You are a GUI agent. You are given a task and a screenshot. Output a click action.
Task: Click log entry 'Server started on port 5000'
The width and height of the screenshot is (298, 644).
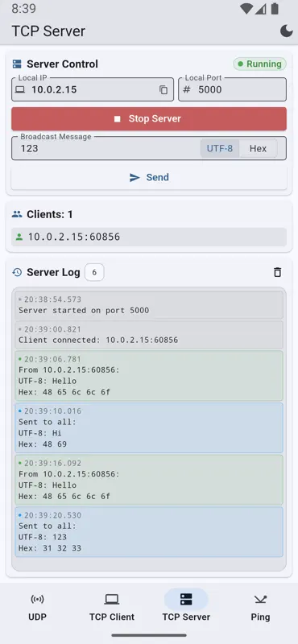(149, 305)
